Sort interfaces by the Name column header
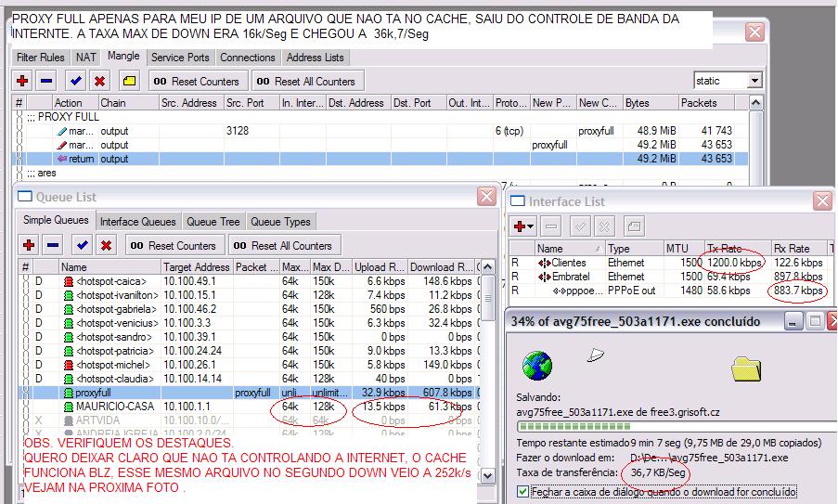The image size is (838, 504). [x=569, y=249]
